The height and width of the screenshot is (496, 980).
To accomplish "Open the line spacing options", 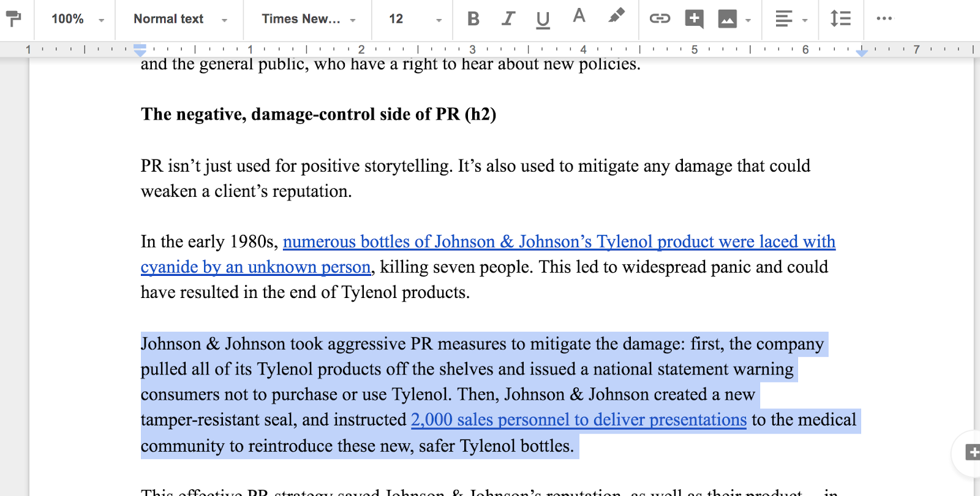I will pyautogui.click(x=840, y=19).
